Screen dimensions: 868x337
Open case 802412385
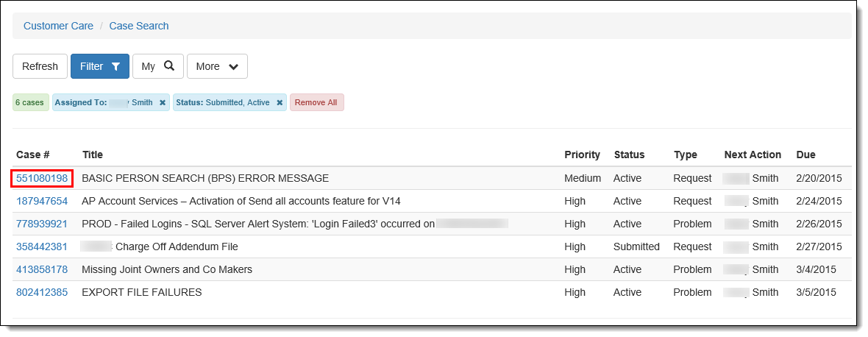(x=42, y=292)
